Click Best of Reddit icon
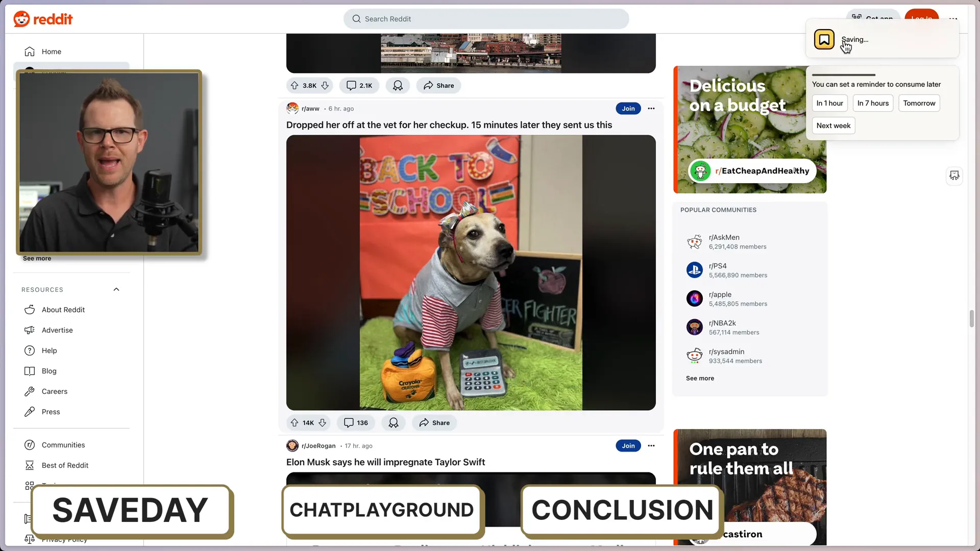Image resolution: width=980 pixels, height=551 pixels. coord(30,465)
